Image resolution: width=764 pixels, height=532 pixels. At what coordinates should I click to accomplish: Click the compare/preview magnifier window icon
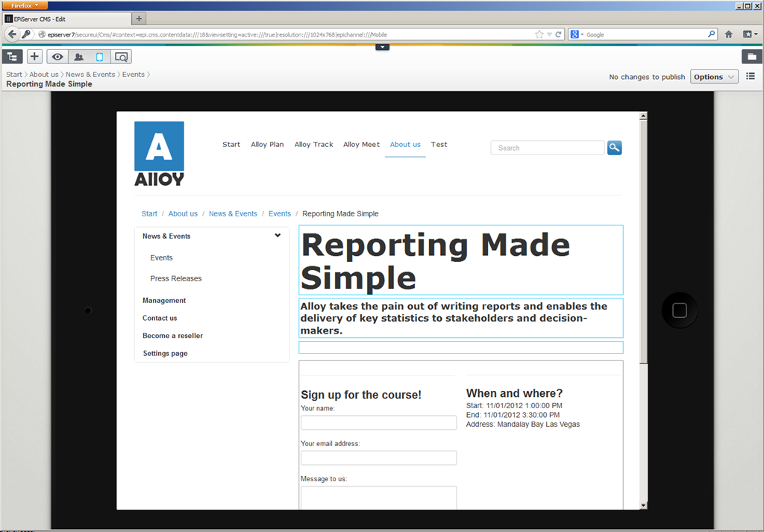[121, 57]
